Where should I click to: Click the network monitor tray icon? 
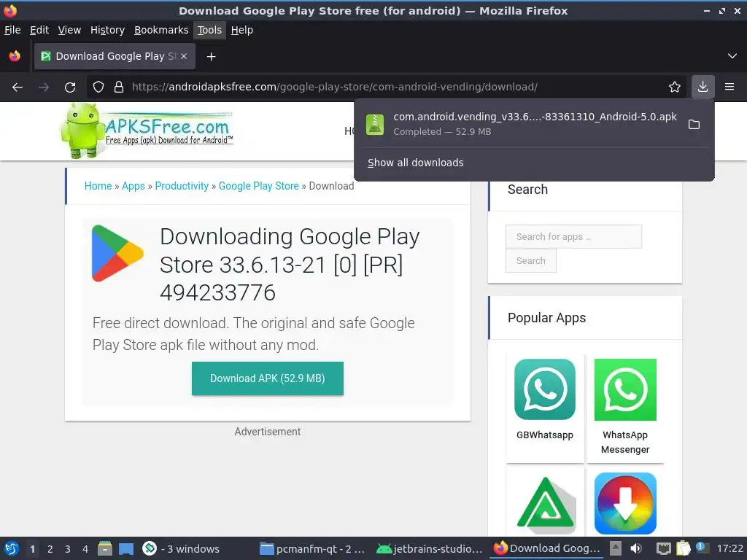(x=663, y=548)
